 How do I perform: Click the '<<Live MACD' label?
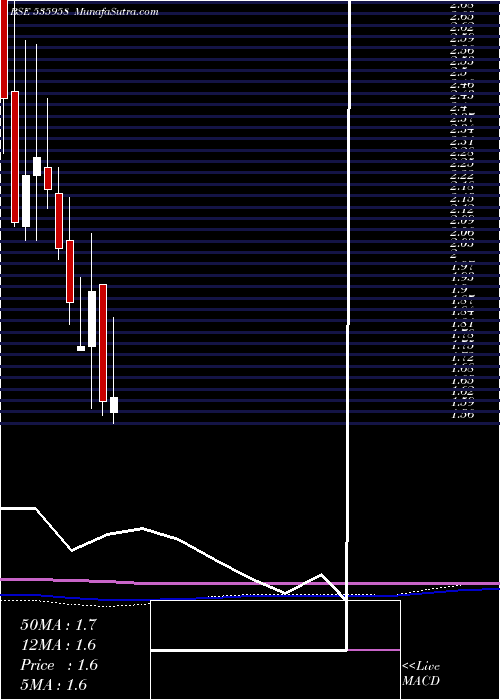421,674
